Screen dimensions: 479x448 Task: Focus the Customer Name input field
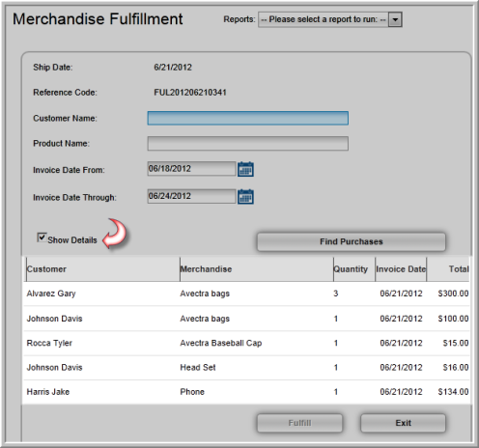point(248,118)
